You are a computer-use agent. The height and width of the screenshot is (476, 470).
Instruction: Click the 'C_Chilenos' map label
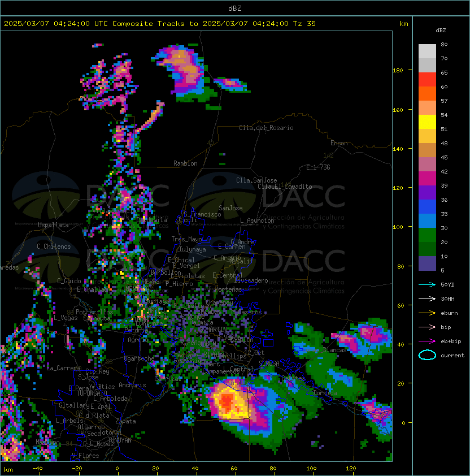pyautogui.click(x=54, y=246)
